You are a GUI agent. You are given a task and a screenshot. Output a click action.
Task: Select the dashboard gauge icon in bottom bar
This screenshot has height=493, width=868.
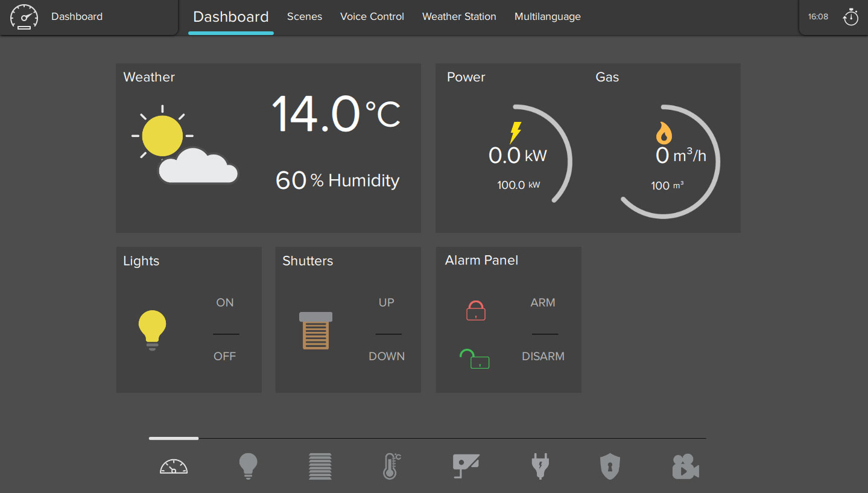tap(174, 466)
